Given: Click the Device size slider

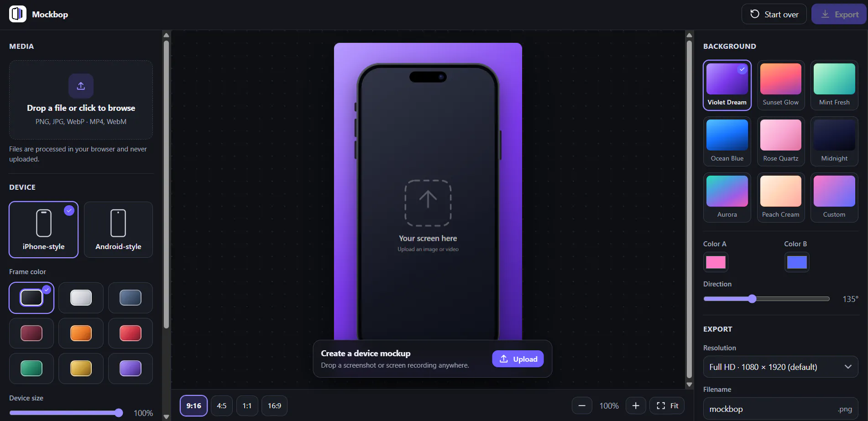Looking at the screenshot, I should (66, 413).
